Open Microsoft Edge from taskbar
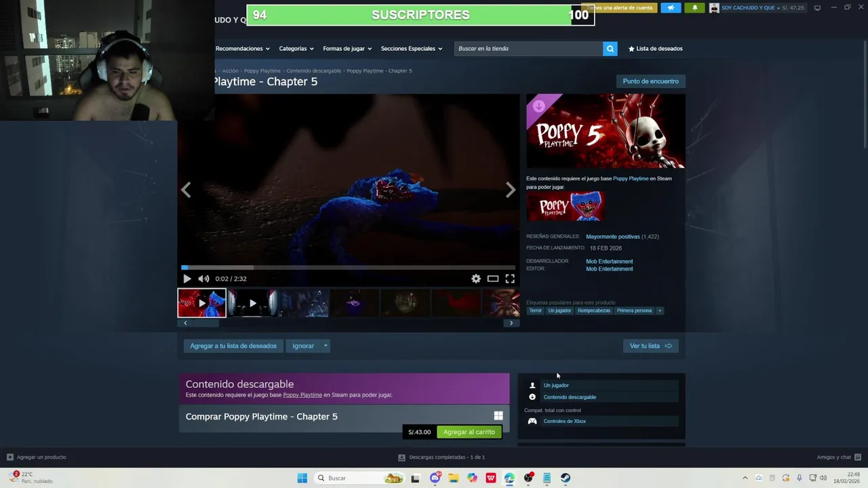The image size is (868, 488). click(509, 479)
